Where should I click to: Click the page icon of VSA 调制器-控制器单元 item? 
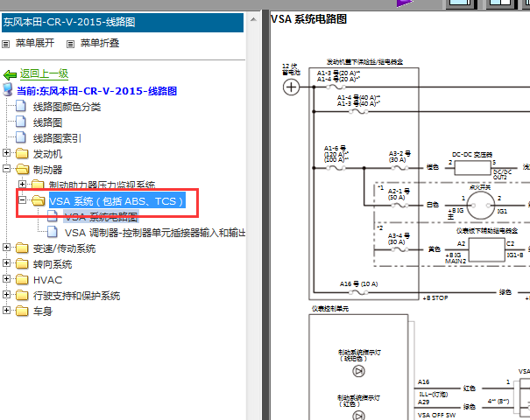(53, 232)
